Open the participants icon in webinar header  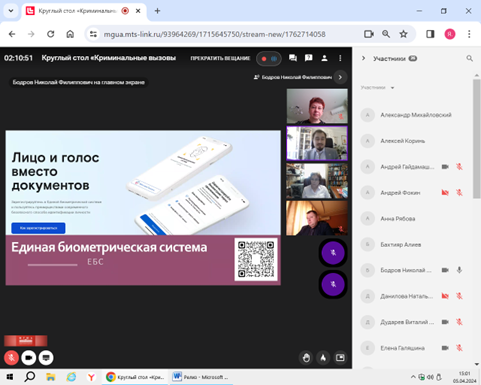point(324,58)
